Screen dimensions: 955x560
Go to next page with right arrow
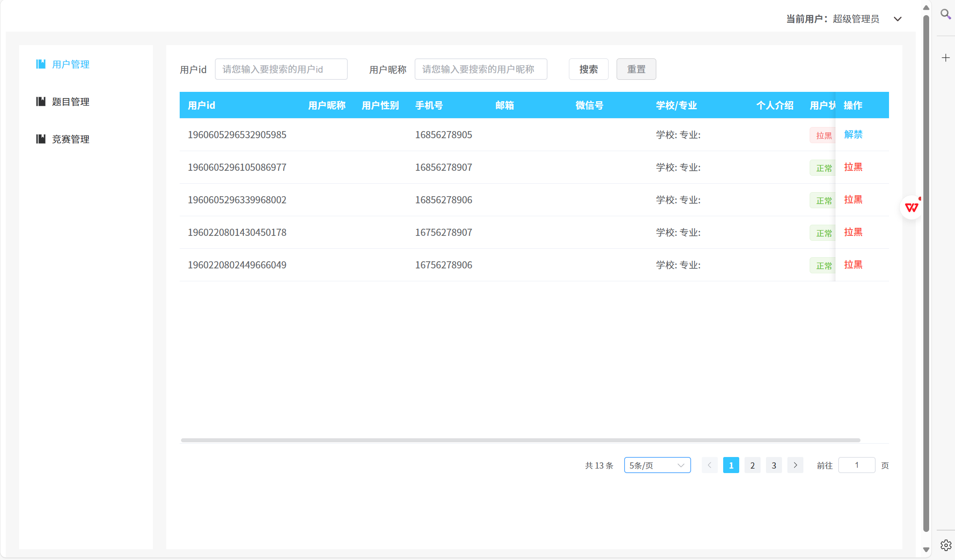[x=795, y=465]
